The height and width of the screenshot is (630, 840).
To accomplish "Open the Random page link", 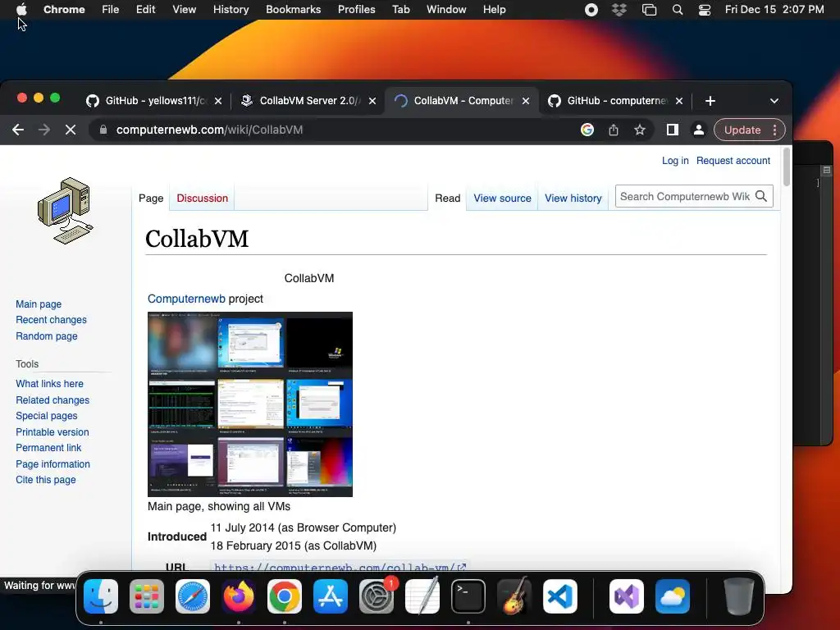I will [x=47, y=336].
